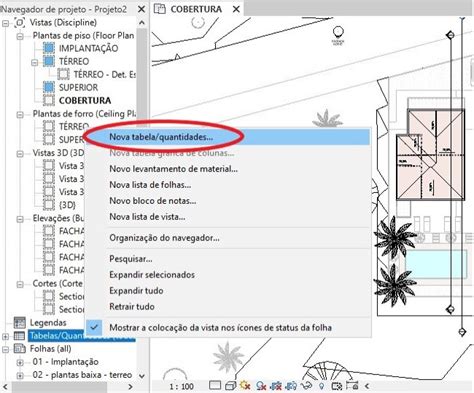Image resolution: width=474 pixels, height=393 pixels.
Task: Click the Vistas (Discipline) icon
Action: pyautogui.click(x=20, y=23)
